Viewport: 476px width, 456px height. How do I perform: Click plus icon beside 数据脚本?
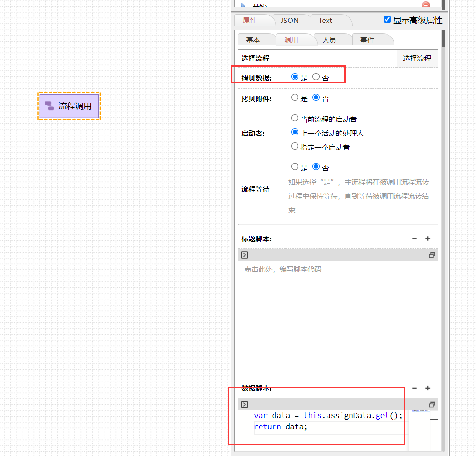[x=428, y=388]
